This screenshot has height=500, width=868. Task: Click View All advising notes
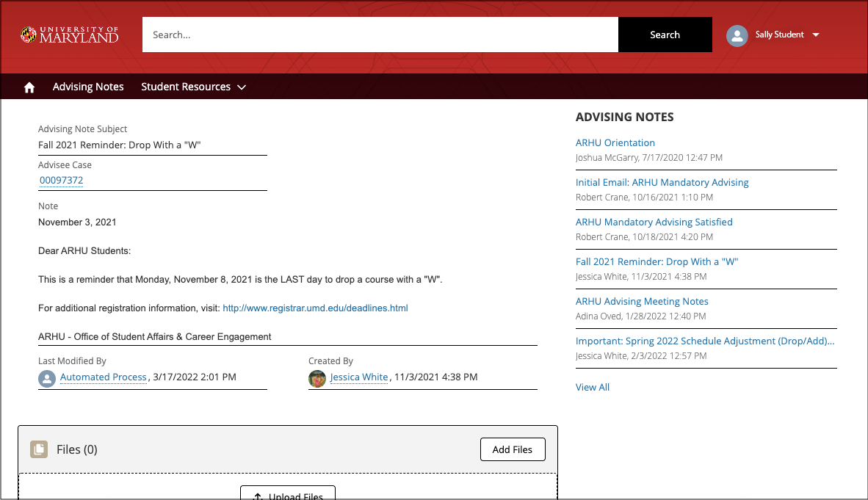coord(592,387)
